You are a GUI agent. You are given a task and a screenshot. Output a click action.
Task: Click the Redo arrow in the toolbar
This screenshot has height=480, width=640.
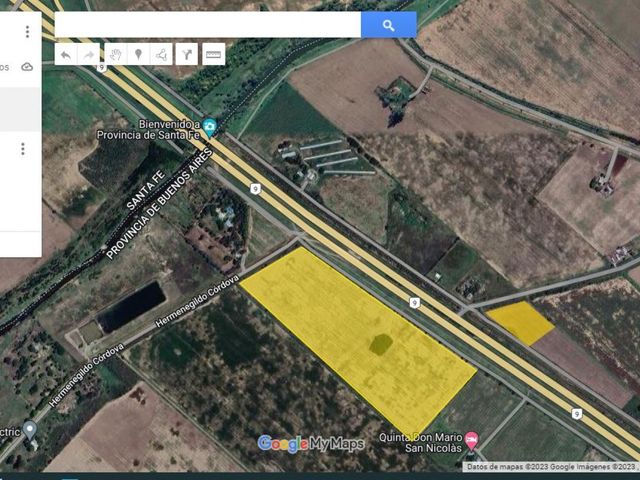click(89, 54)
